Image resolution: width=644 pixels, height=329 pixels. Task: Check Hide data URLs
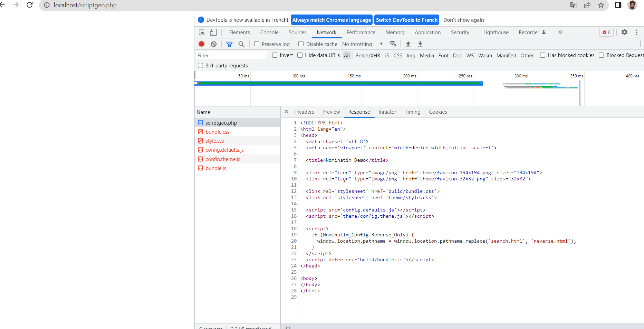pos(300,55)
